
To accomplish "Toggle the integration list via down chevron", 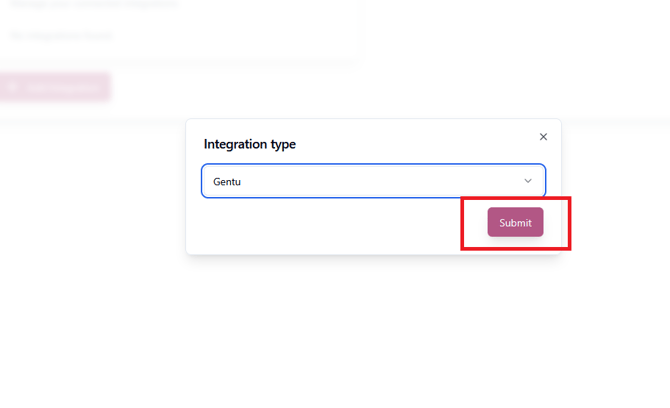I will (528, 181).
